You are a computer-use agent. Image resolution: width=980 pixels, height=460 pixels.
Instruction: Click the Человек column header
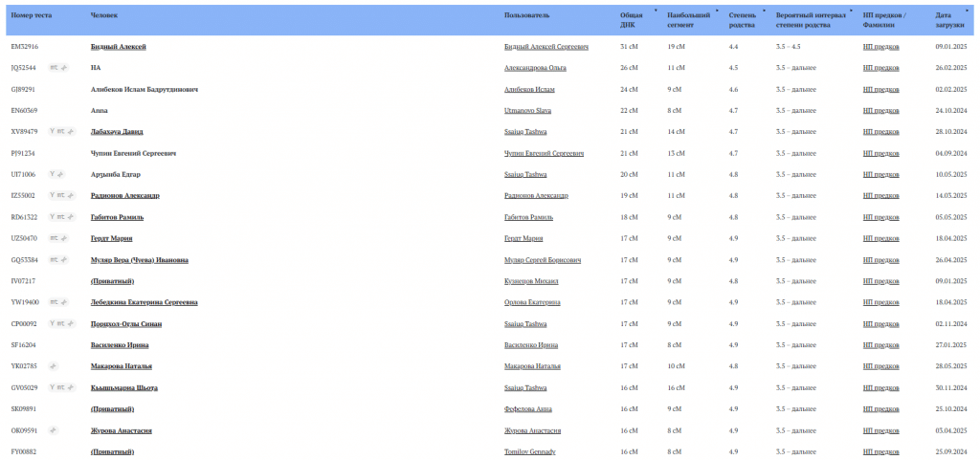point(105,16)
